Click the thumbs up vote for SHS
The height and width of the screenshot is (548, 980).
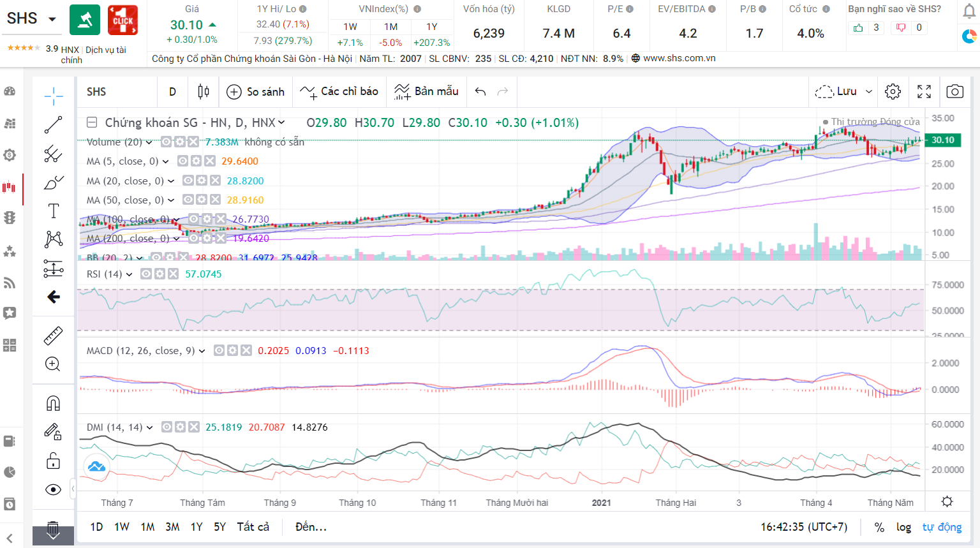tap(858, 27)
